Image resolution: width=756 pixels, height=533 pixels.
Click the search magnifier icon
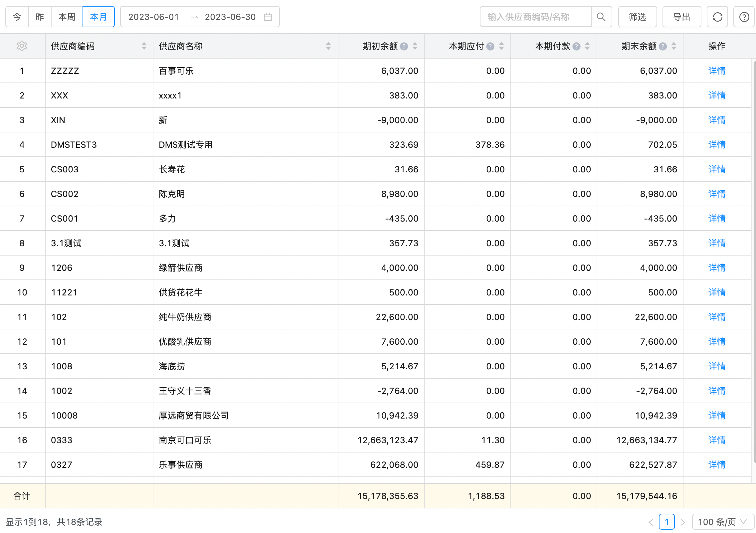pyautogui.click(x=601, y=17)
